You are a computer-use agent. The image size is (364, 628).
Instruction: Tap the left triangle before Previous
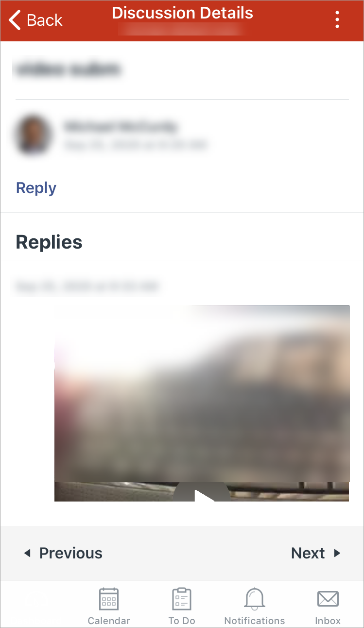(28, 553)
